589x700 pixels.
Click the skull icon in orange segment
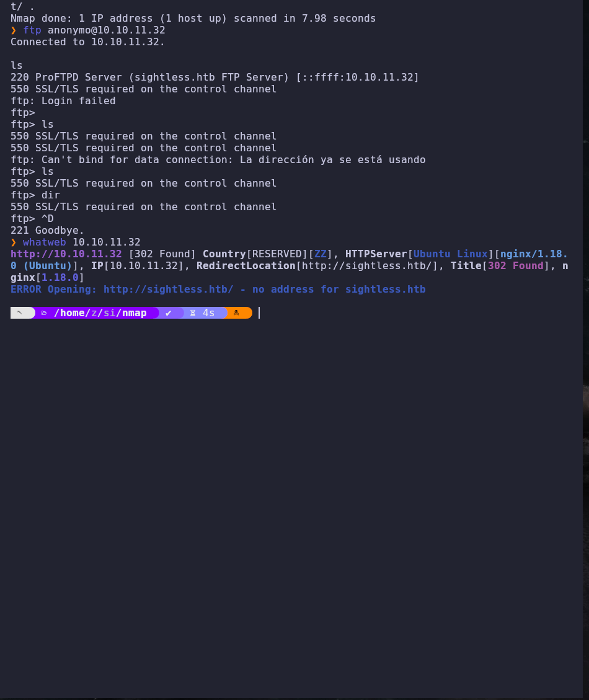point(236,313)
